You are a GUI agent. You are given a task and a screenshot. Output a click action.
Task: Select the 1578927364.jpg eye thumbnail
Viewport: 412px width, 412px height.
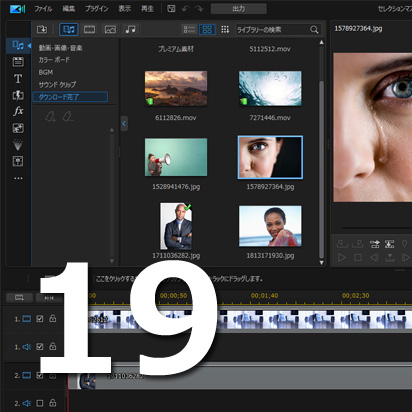(x=270, y=157)
